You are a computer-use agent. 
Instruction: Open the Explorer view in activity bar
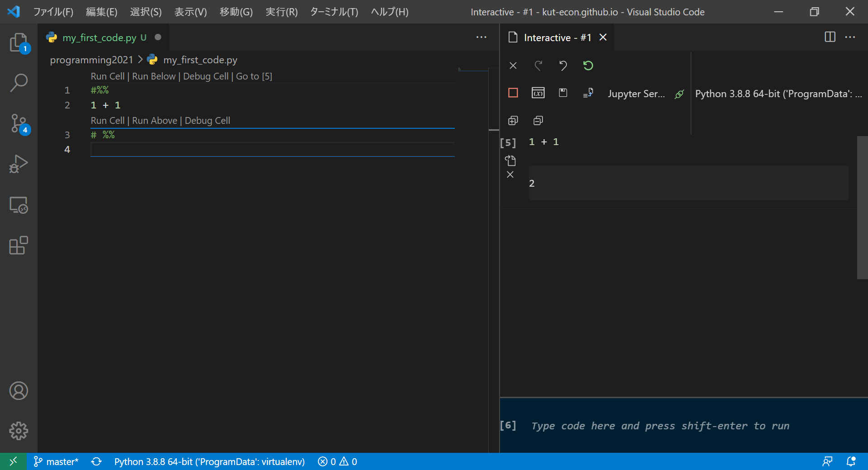19,43
